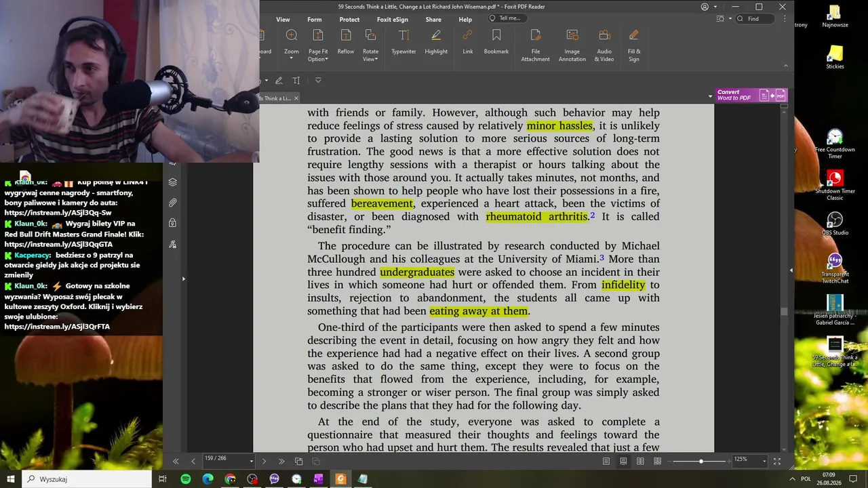Image resolution: width=868 pixels, height=488 pixels.
Task: Close the current PDF document tab
Action: click(x=296, y=98)
